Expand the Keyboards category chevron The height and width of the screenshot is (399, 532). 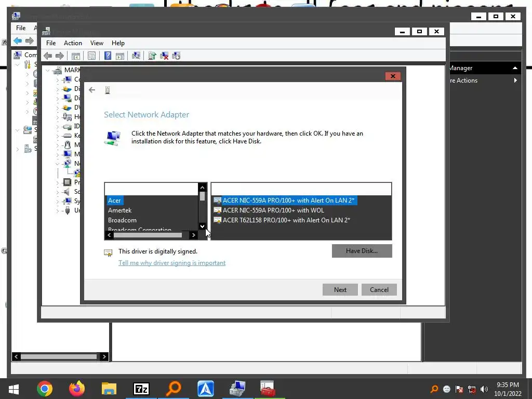pos(57,136)
